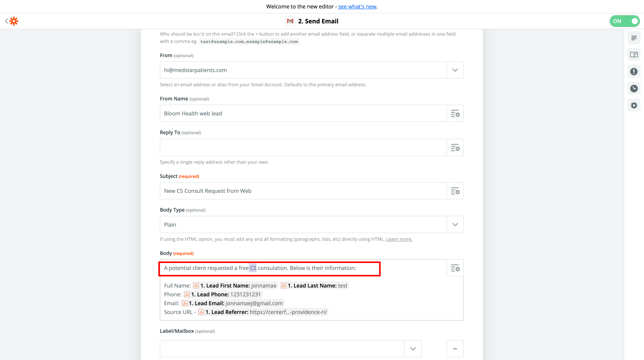Image resolution: width=644 pixels, height=360 pixels.
Task: Open the book help icon in sidebar
Action: 634,55
